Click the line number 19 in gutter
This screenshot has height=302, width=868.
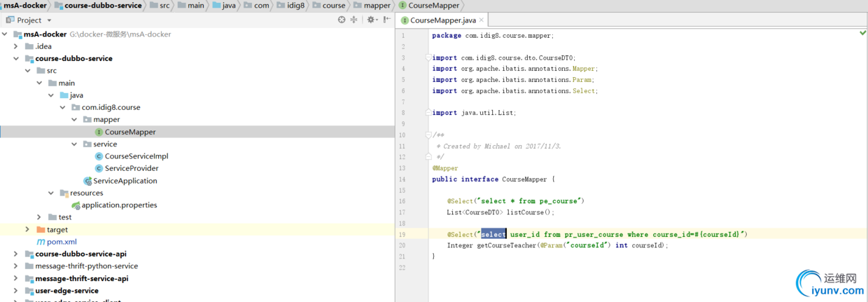402,234
